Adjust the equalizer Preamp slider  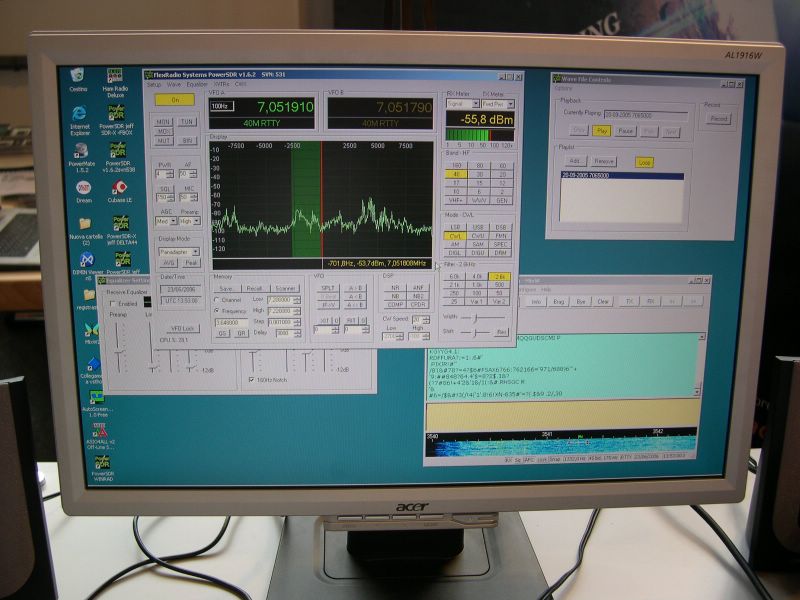[x=119, y=347]
